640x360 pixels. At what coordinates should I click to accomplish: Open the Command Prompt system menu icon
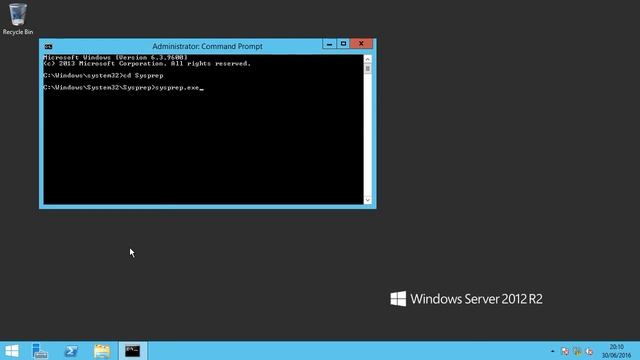tap(49, 47)
